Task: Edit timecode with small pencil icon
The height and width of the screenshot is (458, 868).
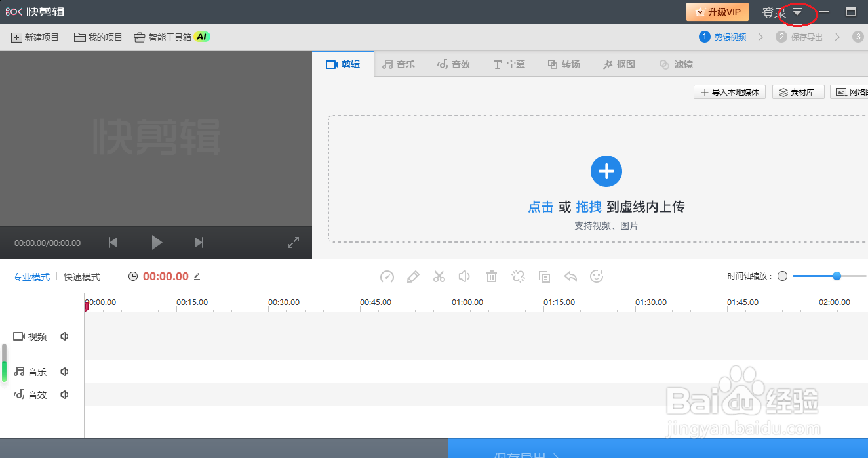Action: pyautogui.click(x=197, y=276)
